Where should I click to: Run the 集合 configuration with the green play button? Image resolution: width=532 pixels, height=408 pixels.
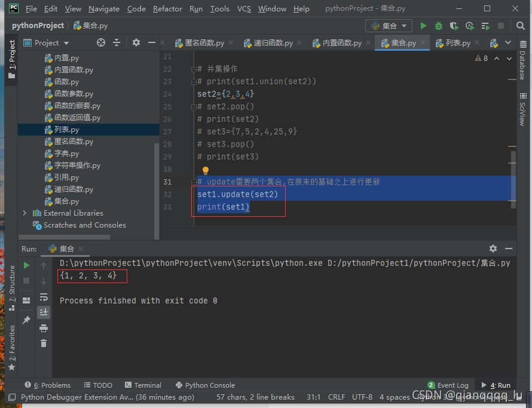(423, 26)
